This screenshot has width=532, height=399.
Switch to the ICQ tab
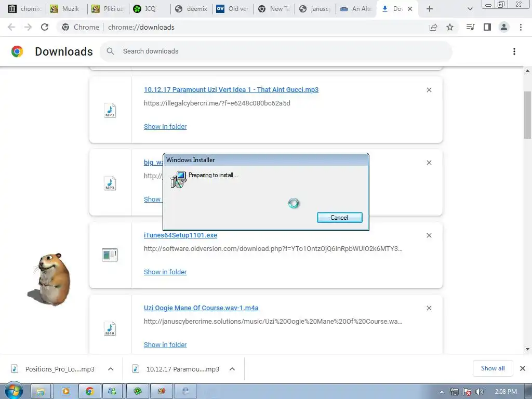pos(150,9)
